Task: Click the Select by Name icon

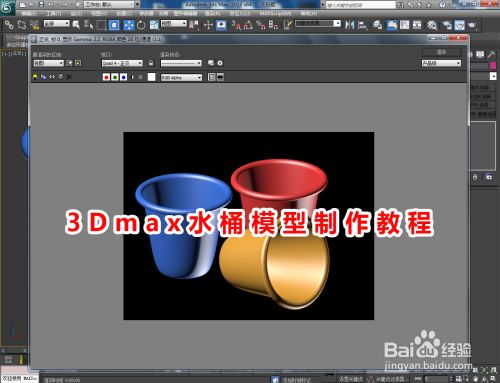Action: click(x=88, y=25)
